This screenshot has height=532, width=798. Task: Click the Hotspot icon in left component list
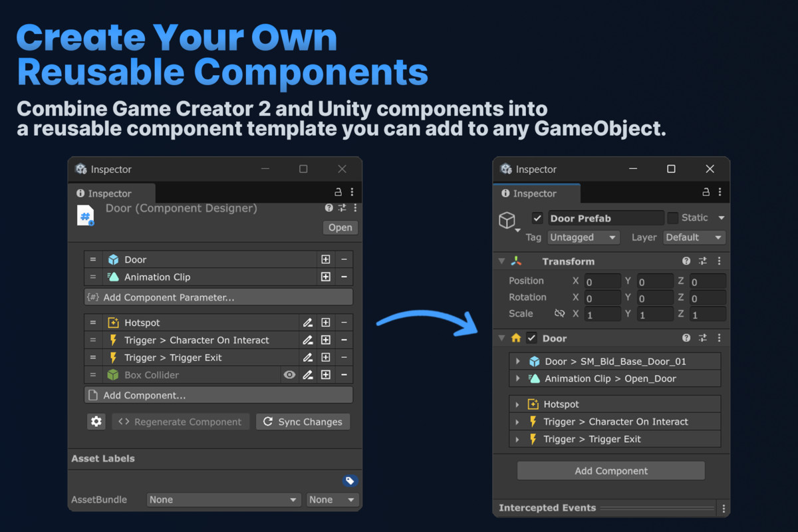[113, 323]
